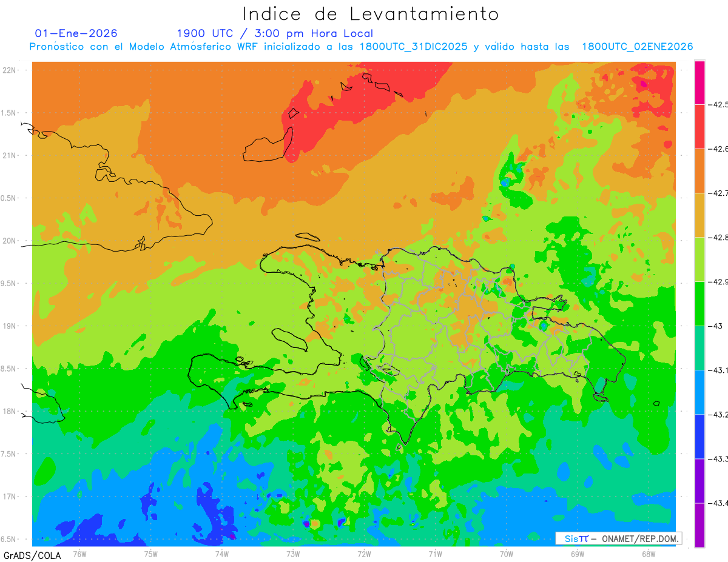Click the color bar value "-42.8"
The image size is (728, 562).
tap(719, 238)
